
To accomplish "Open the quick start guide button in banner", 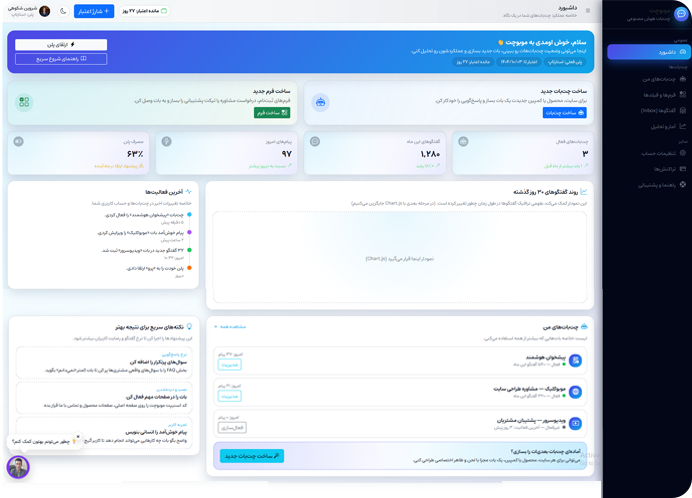I will pyautogui.click(x=61, y=59).
